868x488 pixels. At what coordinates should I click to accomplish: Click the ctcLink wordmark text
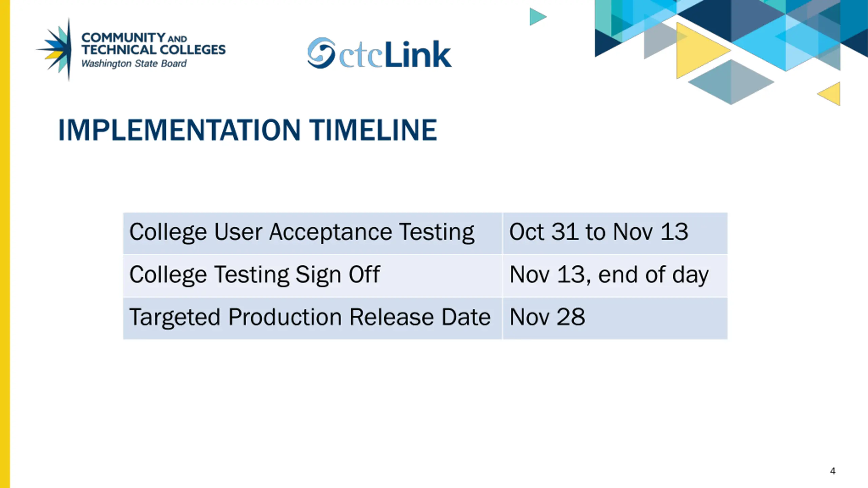(x=395, y=54)
